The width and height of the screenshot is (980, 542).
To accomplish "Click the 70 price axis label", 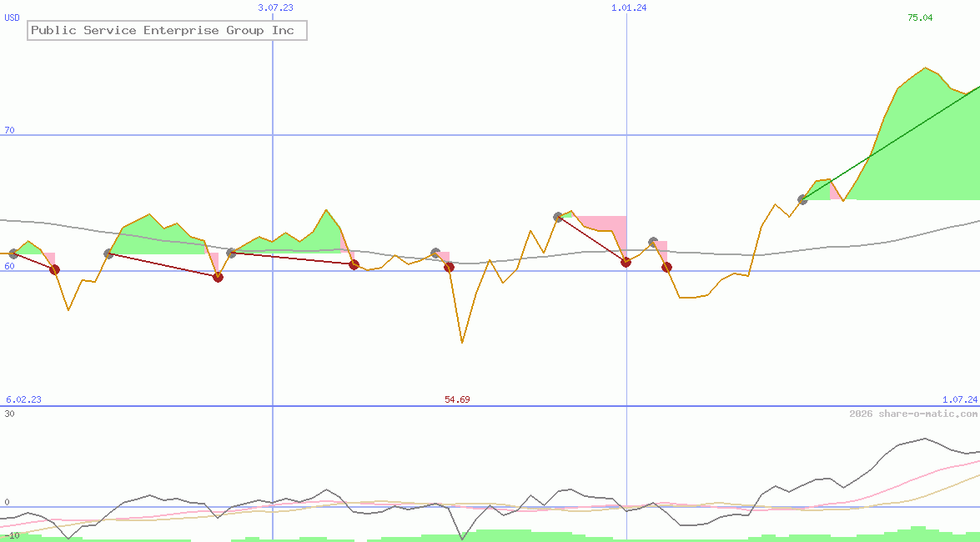I will click(x=9, y=130).
